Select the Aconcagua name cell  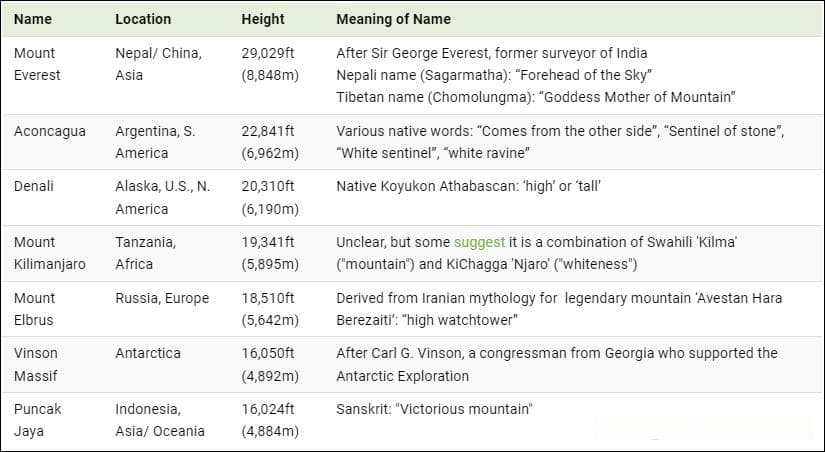click(49, 131)
